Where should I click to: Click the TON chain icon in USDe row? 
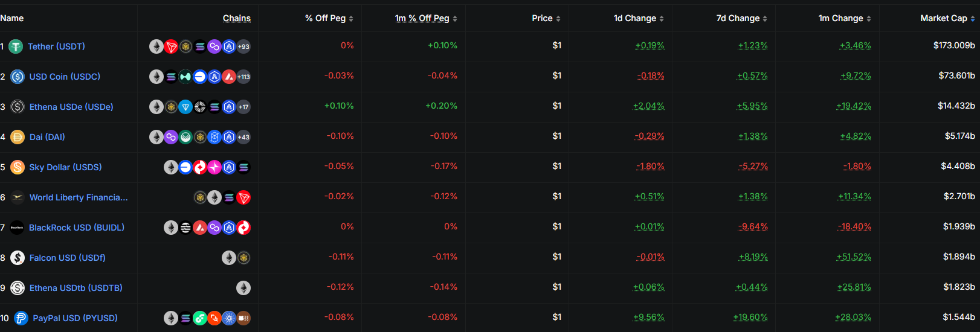click(185, 107)
